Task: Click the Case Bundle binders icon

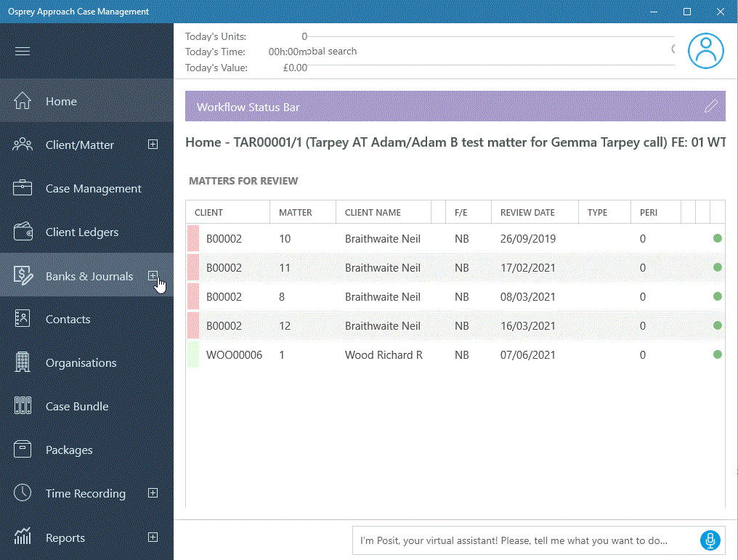Action: (x=23, y=405)
